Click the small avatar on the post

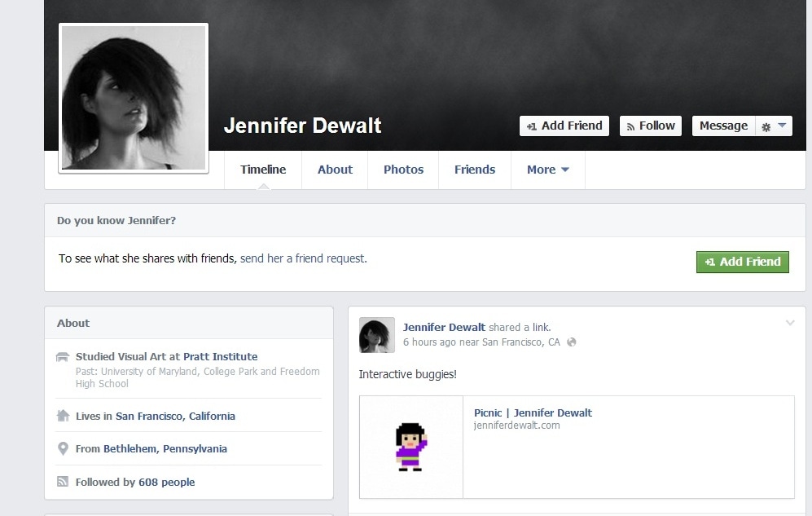click(x=376, y=335)
